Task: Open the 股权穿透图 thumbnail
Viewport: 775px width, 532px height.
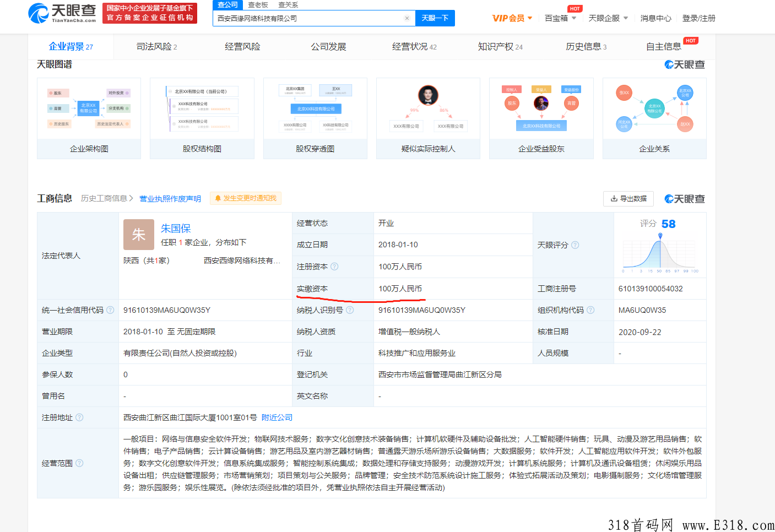Action: (315, 118)
